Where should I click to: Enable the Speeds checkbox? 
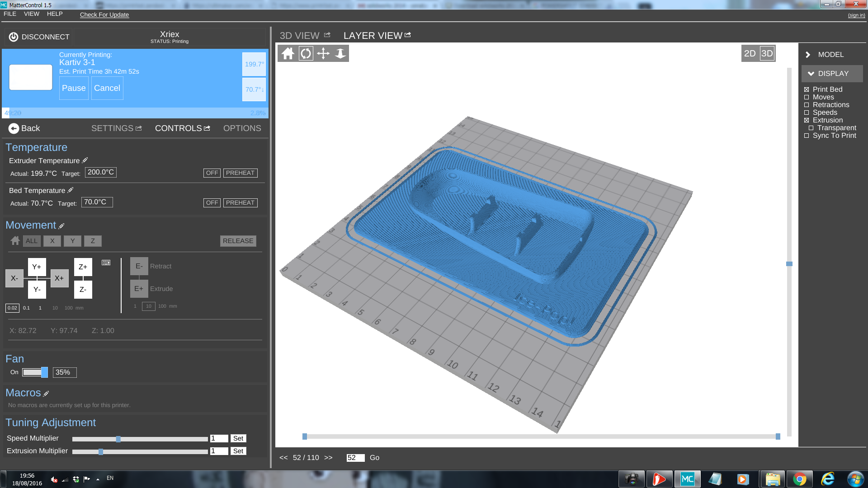[x=807, y=113]
